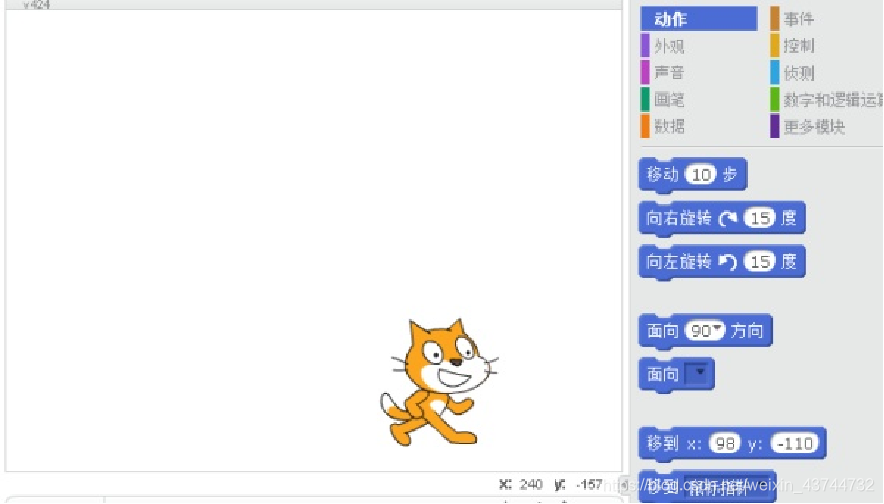Open the 数据 (Data) block category
884x504 pixels.
(669, 126)
